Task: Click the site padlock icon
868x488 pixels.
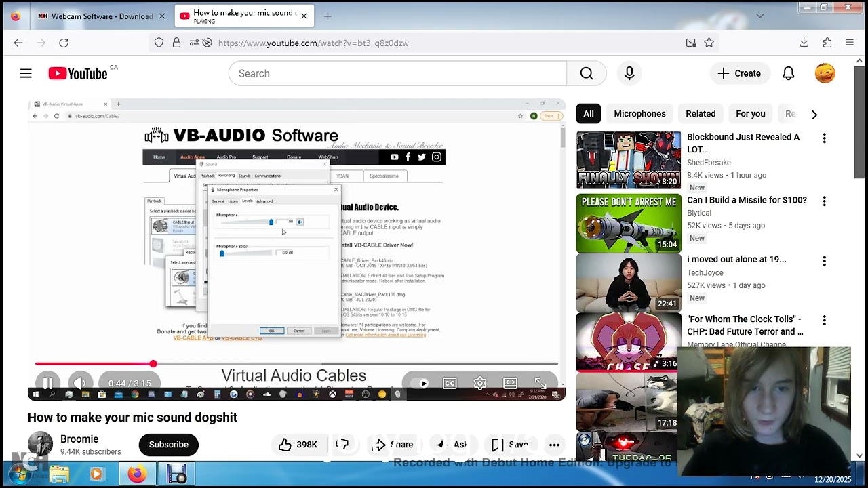Action: [176, 43]
